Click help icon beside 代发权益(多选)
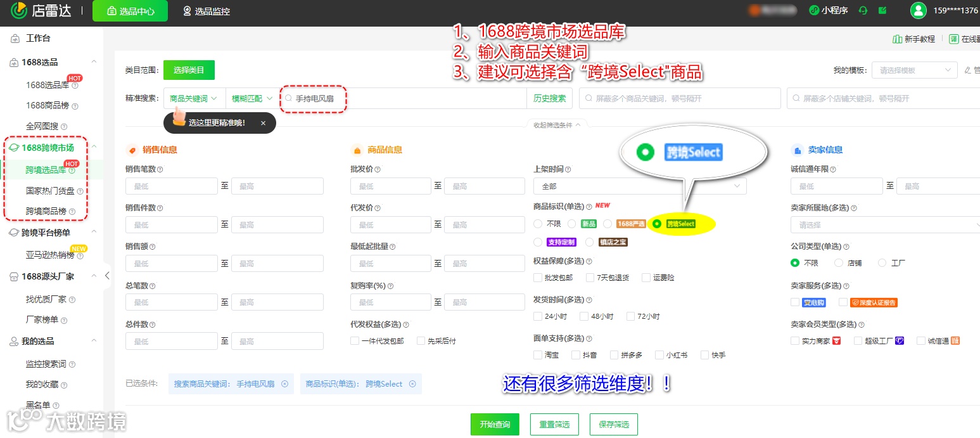This screenshot has height=438, width=980. click(405, 325)
